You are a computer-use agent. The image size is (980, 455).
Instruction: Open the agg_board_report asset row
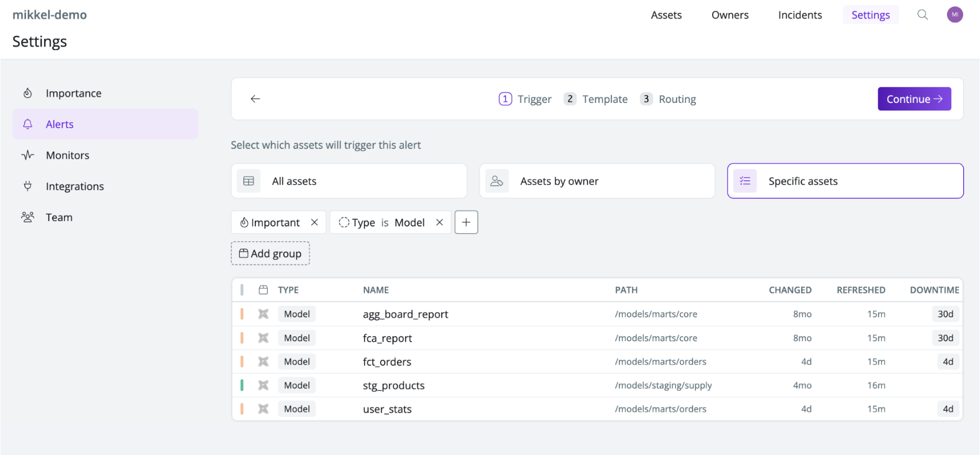pos(597,314)
